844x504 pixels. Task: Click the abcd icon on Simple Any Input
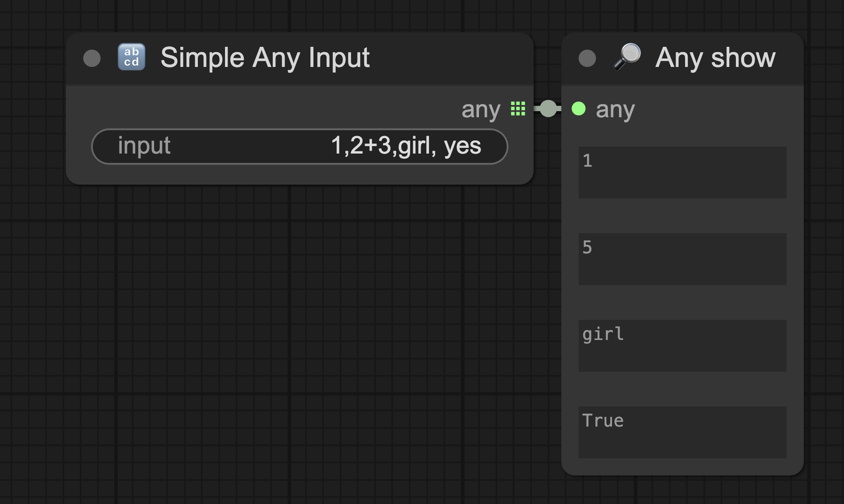131,57
